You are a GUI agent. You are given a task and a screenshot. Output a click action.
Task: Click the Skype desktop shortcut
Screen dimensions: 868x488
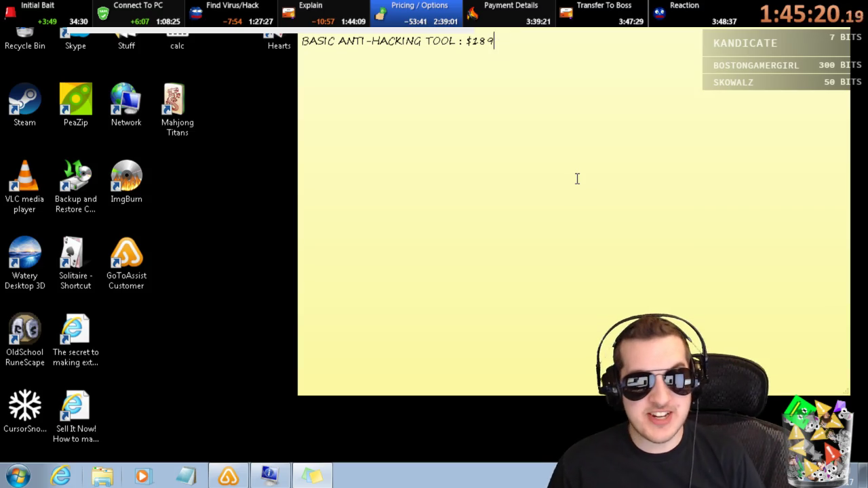[75, 39]
